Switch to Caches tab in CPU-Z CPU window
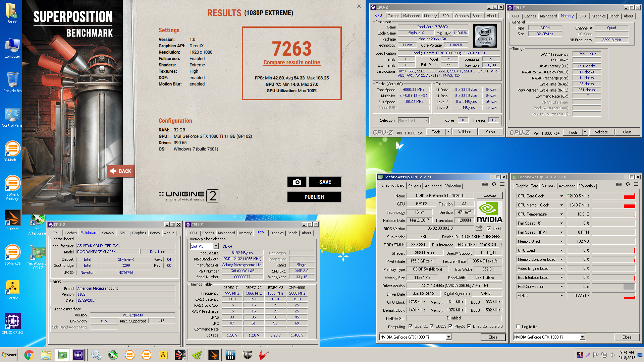The height and width of the screenshot is (362, 644). [x=393, y=16]
